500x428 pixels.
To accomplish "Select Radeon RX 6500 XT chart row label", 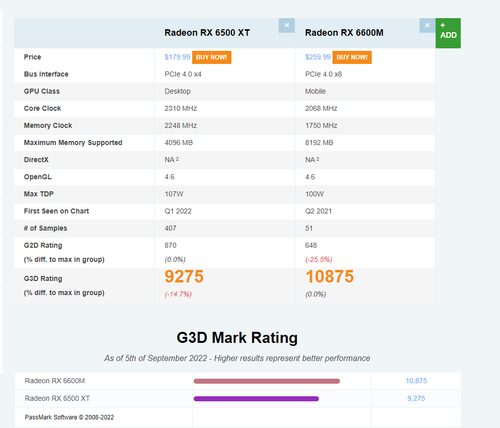I will (57, 398).
